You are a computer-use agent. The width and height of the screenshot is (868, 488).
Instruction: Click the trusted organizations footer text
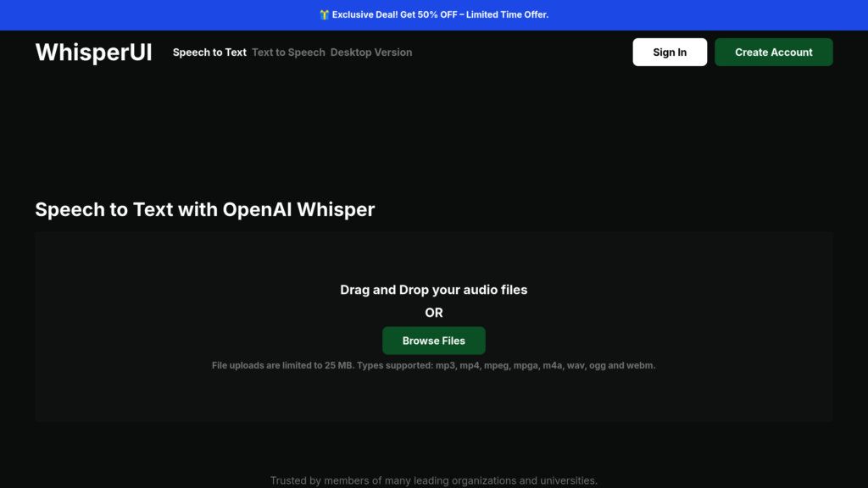(x=434, y=479)
